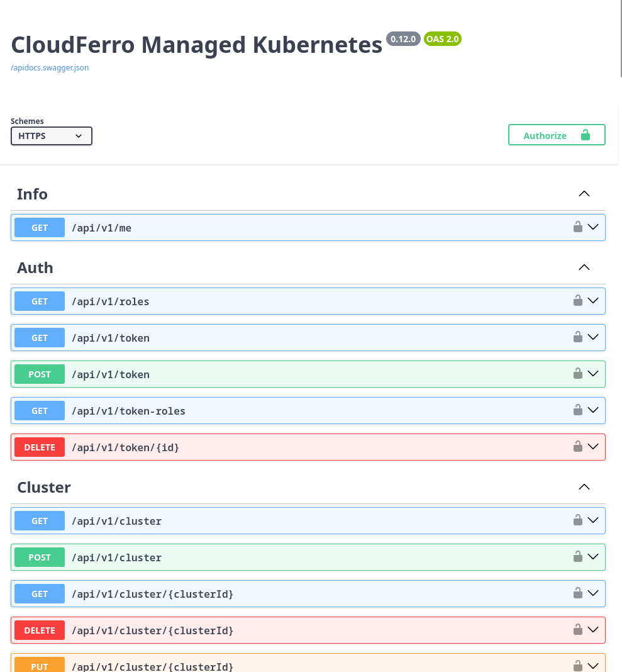Screen dimensions: 622x672
Task: Click the lock icon on POST /api/v1/token
Action: [578, 373]
